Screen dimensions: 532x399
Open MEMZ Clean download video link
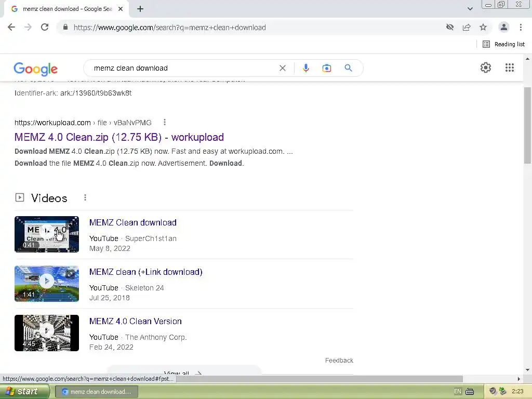click(x=132, y=222)
